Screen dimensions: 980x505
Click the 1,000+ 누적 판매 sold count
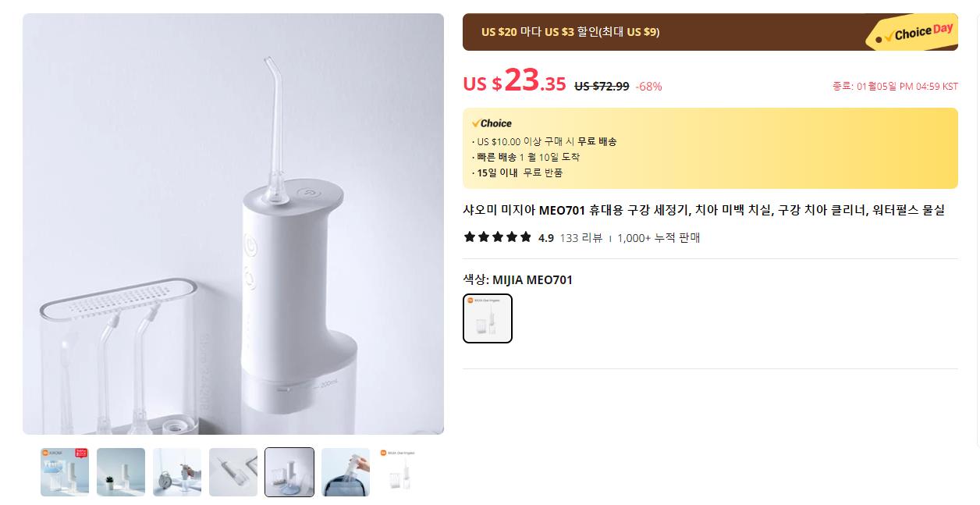tap(659, 238)
